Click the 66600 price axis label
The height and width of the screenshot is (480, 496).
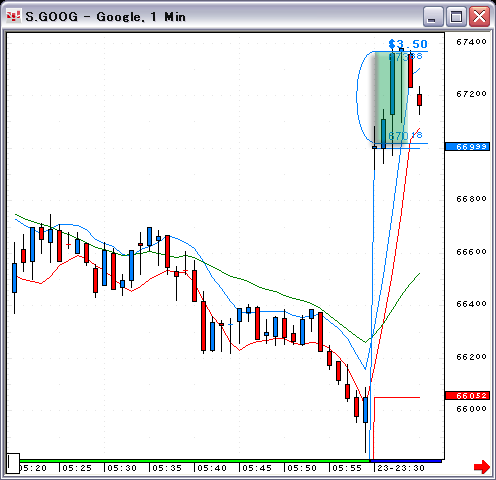click(471, 252)
